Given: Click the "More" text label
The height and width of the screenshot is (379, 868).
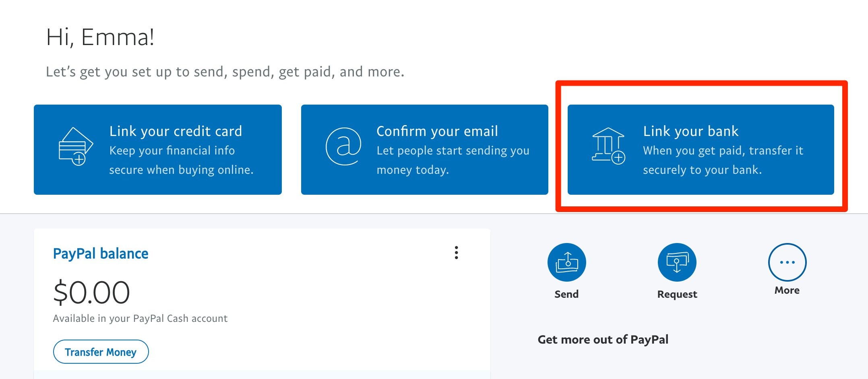Looking at the screenshot, I should [x=787, y=290].
